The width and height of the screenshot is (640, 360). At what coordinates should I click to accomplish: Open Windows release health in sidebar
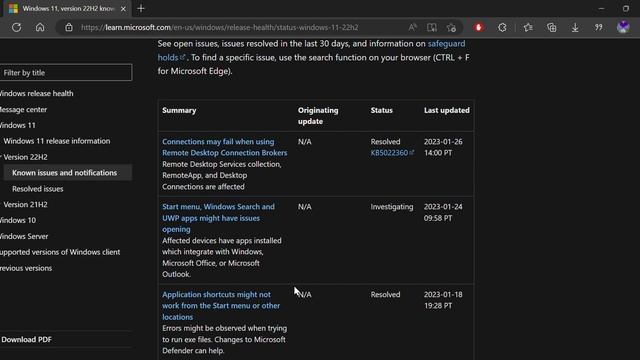click(x=36, y=93)
